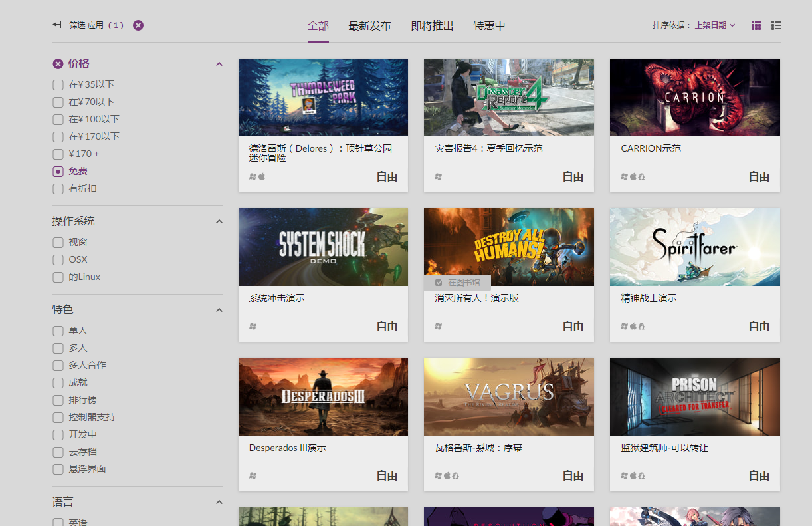Click the Windows icon on 消灭所有人 card
This screenshot has width=812, height=526.
pyautogui.click(x=438, y=326)
